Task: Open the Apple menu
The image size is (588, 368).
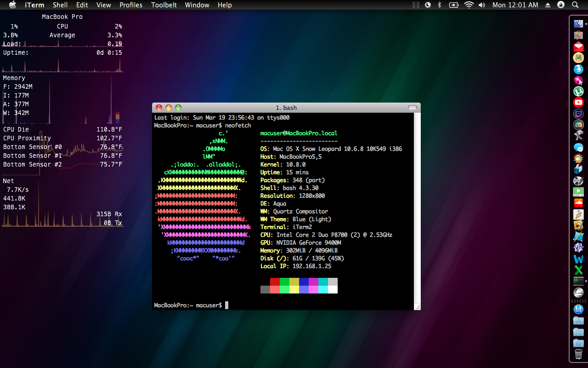Action: pyautogui.click(x=12, y=5)
